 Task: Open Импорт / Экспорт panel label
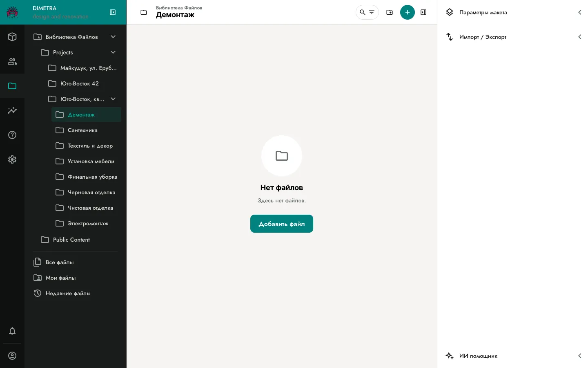tap(483, 37)
